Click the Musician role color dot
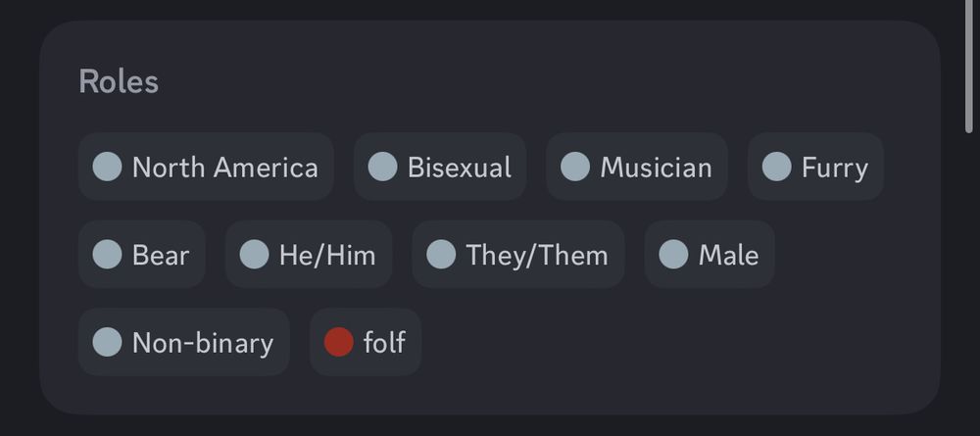The width and height of the screenshot is (980, 436). point(575,167)
